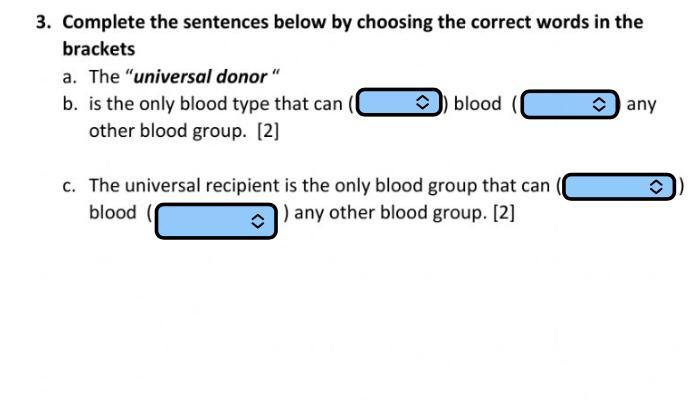This screenshot has height=411, width=699.
Task: Click the word "any" ending sentence b's first line
Action: [641, 105]
